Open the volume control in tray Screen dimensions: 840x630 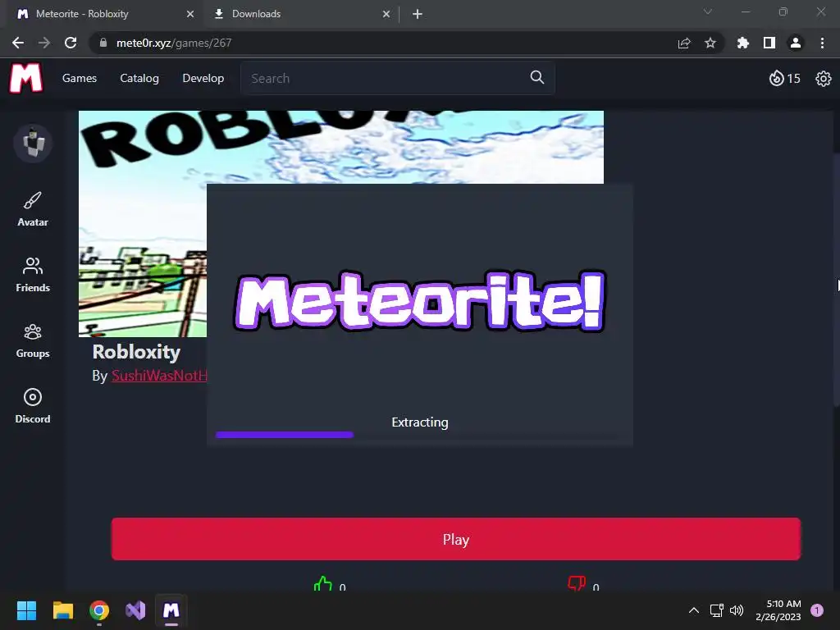(737, 610)
